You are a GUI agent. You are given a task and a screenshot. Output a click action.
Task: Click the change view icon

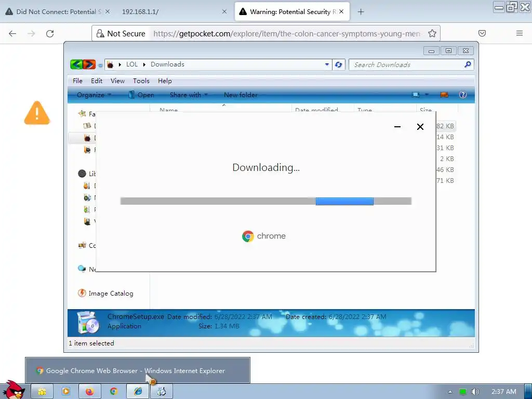(x=416, y=95)
